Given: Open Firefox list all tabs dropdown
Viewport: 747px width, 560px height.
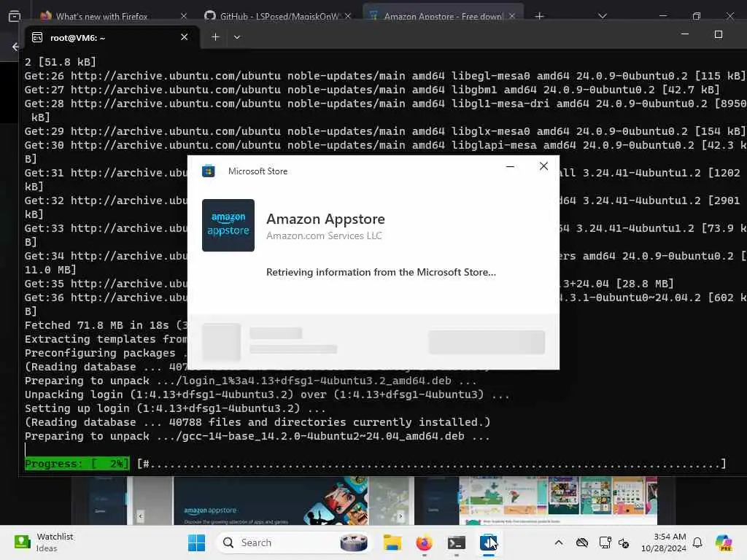Looking at the screenshot, I should pos(603,16).
